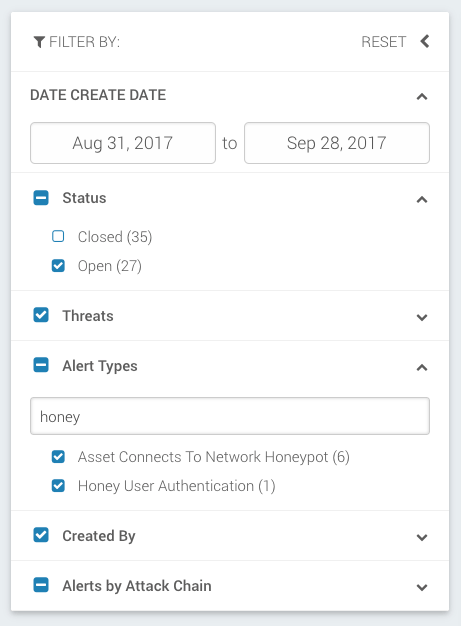The image size is (461, 626).
Task: Collapse the filter panel with left chevron
Action: [x=425, y=41]
